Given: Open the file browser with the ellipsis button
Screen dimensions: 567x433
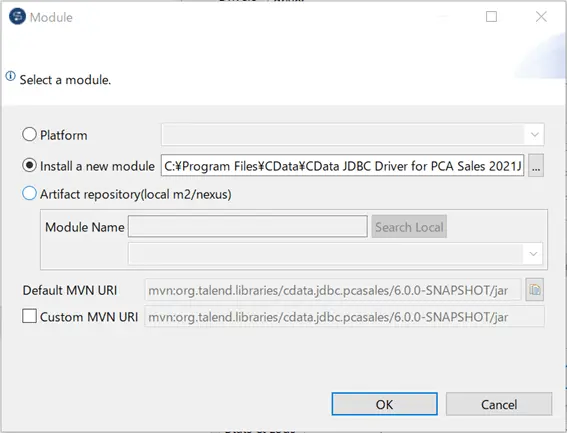Looking at the screenshot, I should click(x=536, y=166).
